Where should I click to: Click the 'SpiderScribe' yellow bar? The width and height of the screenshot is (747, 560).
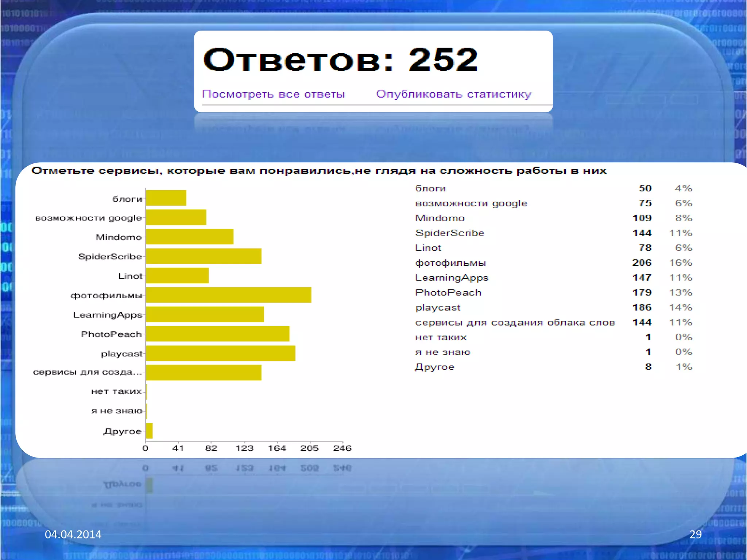(204, 256)
